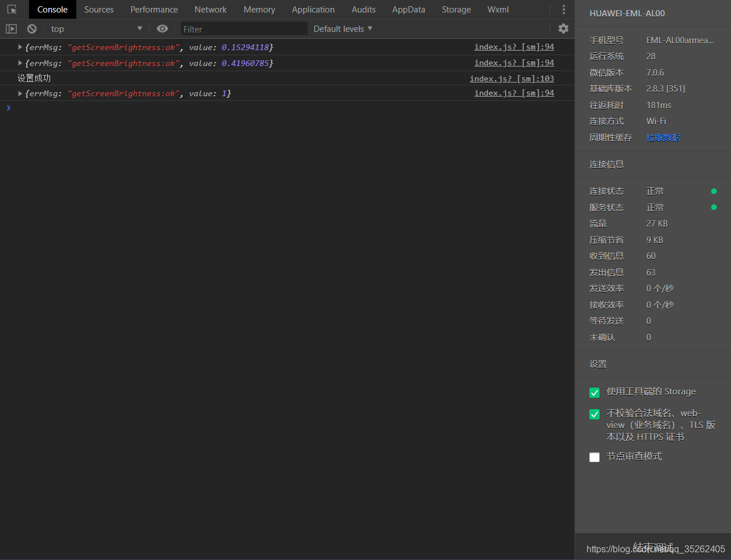Screen dimensions: 731x560
Task: Click the 结束调试 button
Action: click(x=653, y=547)
